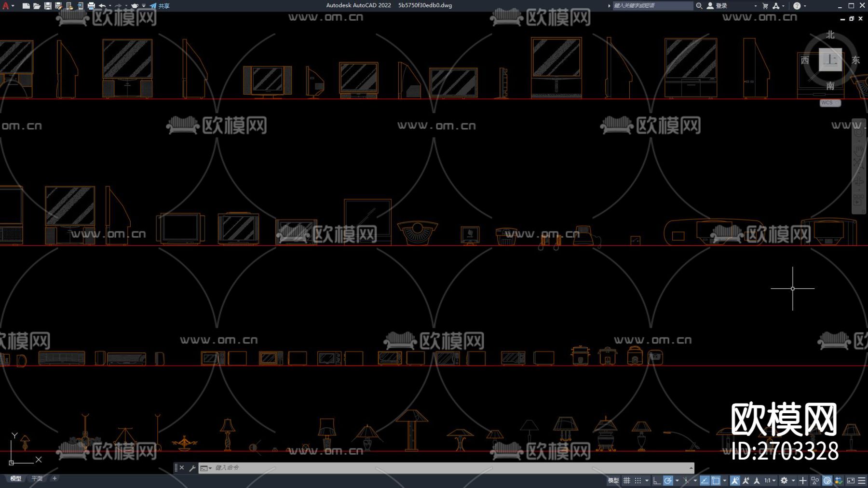Image resolution: width=868 pixels, height=488 pixels.
Task: Click the annotation monitor plus icon
Action: [x=803, y=480]
